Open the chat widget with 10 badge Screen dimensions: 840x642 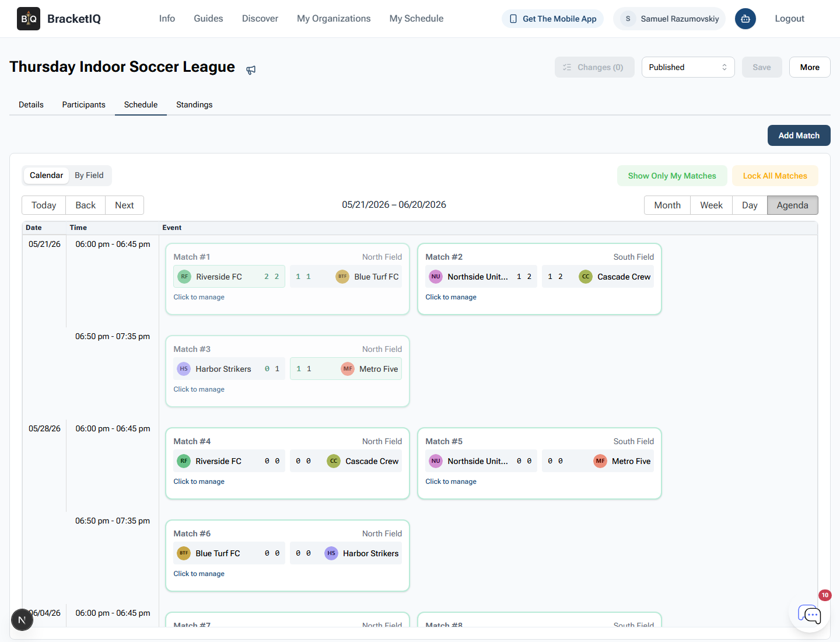point(810,613)
